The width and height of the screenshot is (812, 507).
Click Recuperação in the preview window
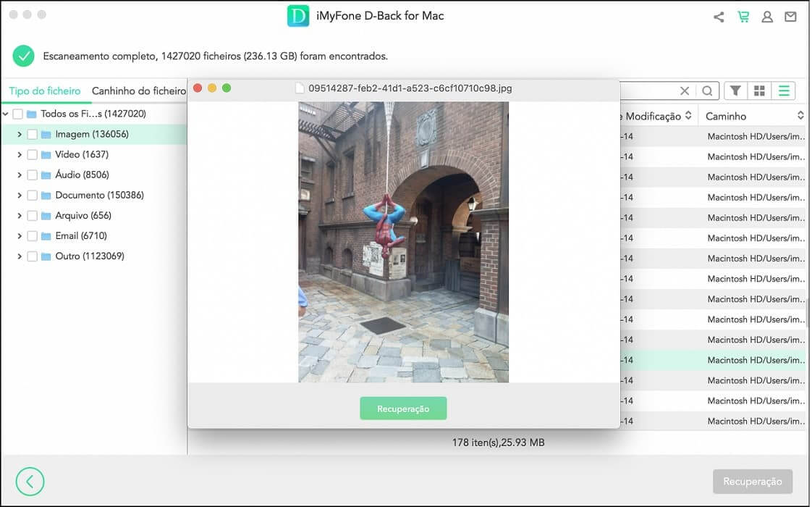(x=403, y=409)
